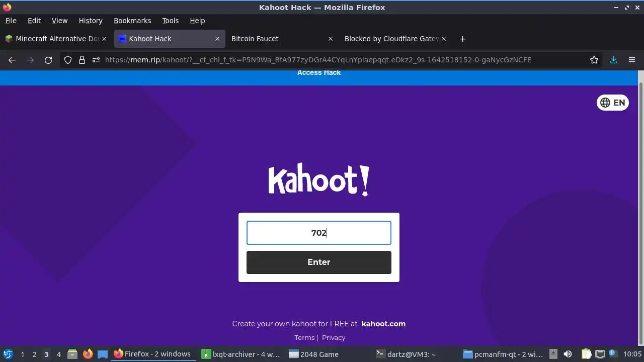
Task: Open the downloads panel
Action: [x=613, y=60]
